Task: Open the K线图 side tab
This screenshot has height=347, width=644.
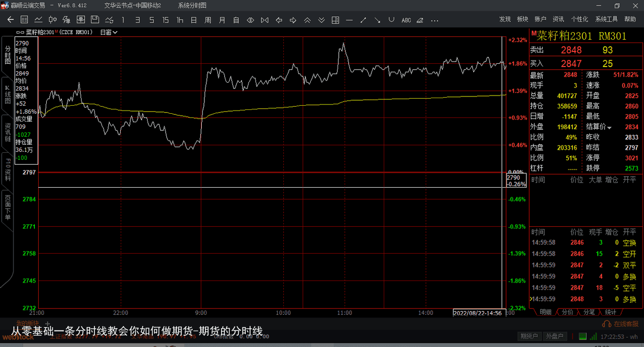Action: pyautogui.click(x=8, y=95)
